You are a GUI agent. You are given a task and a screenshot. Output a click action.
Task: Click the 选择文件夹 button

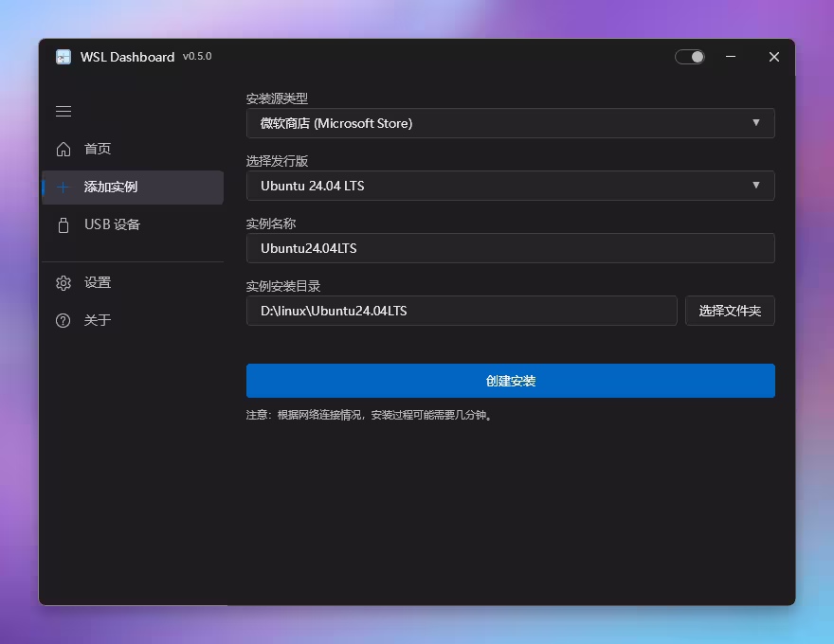[730, 311]
